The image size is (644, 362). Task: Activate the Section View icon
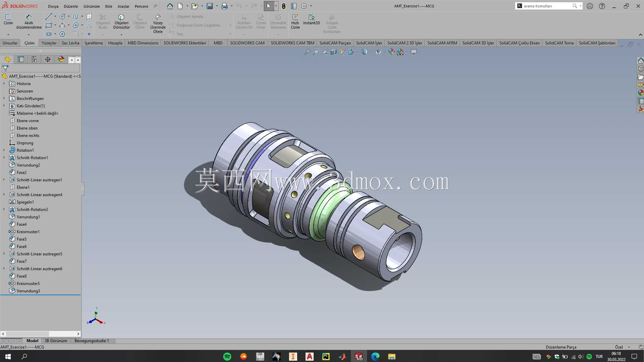334,52
